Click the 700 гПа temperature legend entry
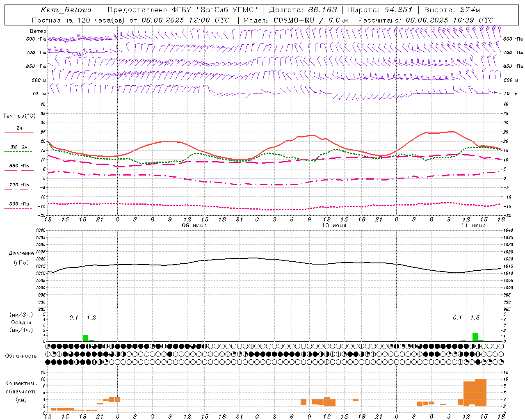 pyautogui.click(x=19, y=185)
